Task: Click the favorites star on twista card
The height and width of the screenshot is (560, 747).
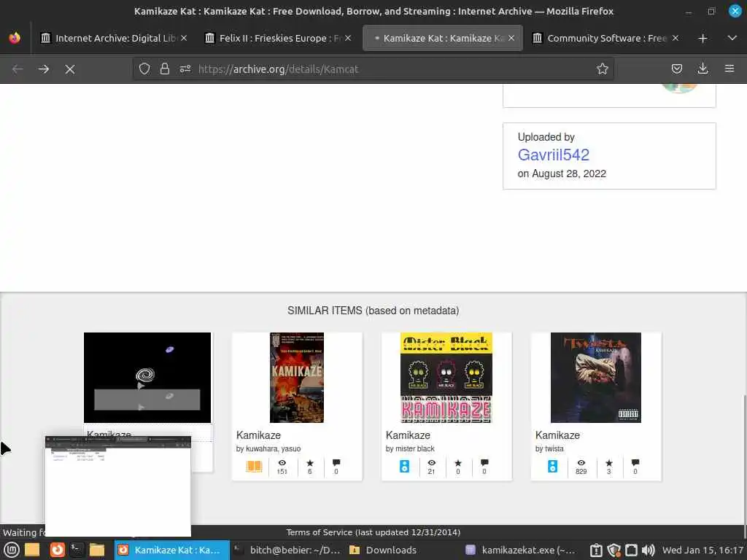Action: [x=609, y=462]
